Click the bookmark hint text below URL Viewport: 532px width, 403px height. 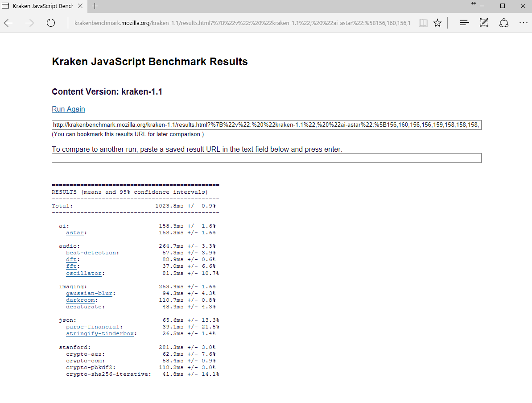[128, 134]
